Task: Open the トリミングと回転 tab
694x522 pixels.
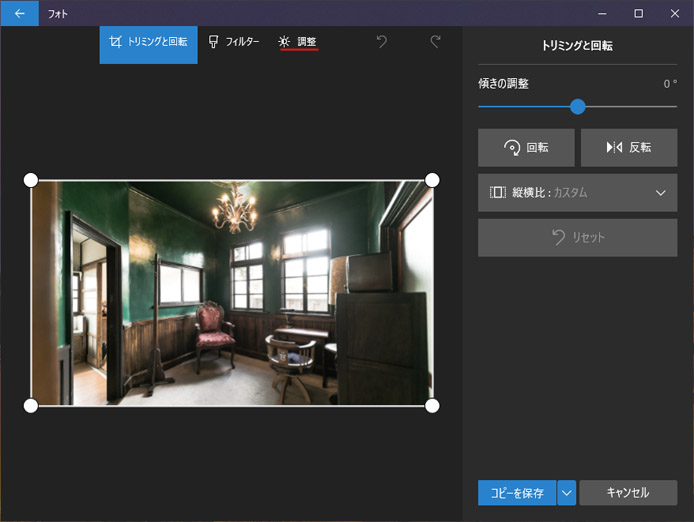Action: [x=149, y=44]
